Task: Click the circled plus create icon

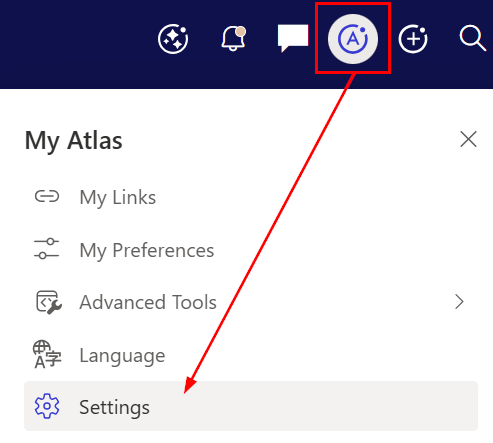Action: [413, 39]
